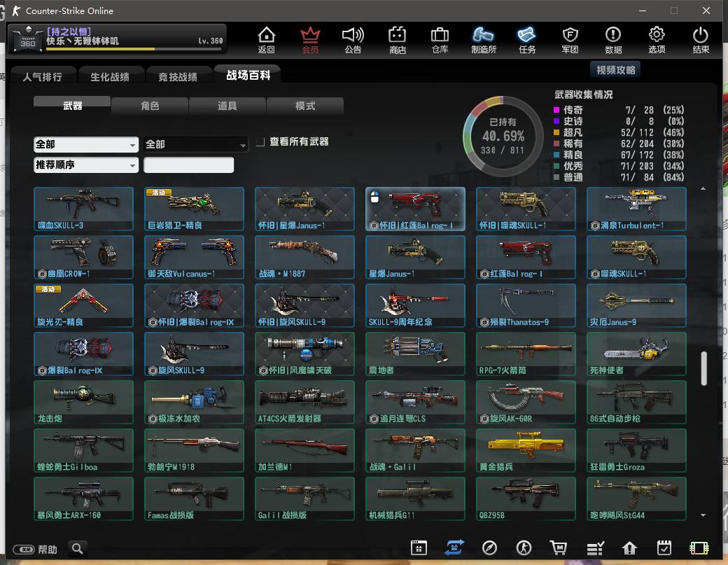Click the Counter-Strike Online title bar logo

(x=16, y=11)
